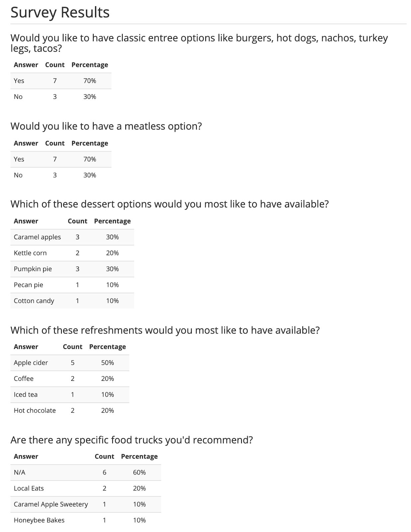Click the Kettle corn answer

30,253
